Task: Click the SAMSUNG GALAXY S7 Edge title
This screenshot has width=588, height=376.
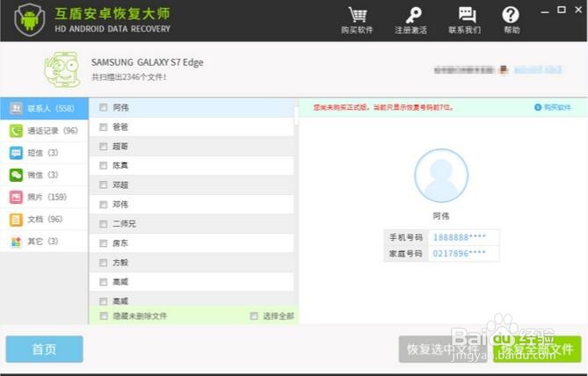Action: click(x=148, y=62)
